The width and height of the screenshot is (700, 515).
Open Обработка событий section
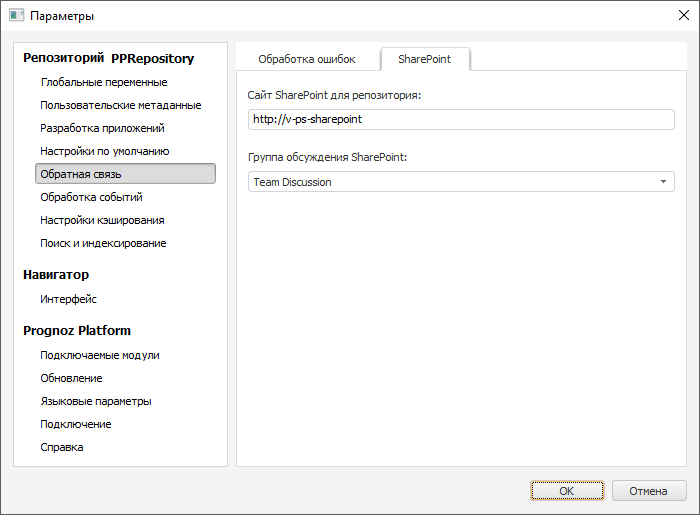(x=92, y=197)
